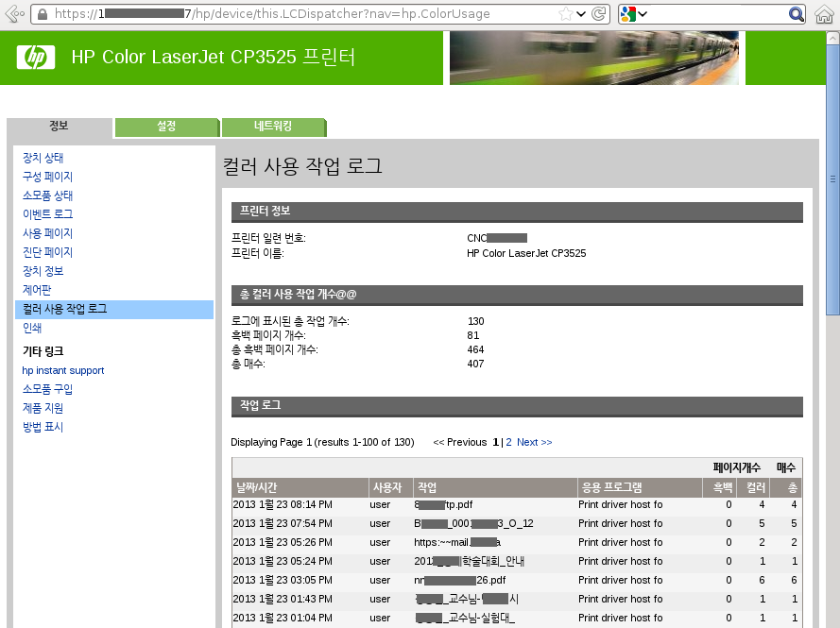The height and width of the screenshot is (628, 840).
Task: Open the address bar history dropdown arrow
Action: coord(581,14)
